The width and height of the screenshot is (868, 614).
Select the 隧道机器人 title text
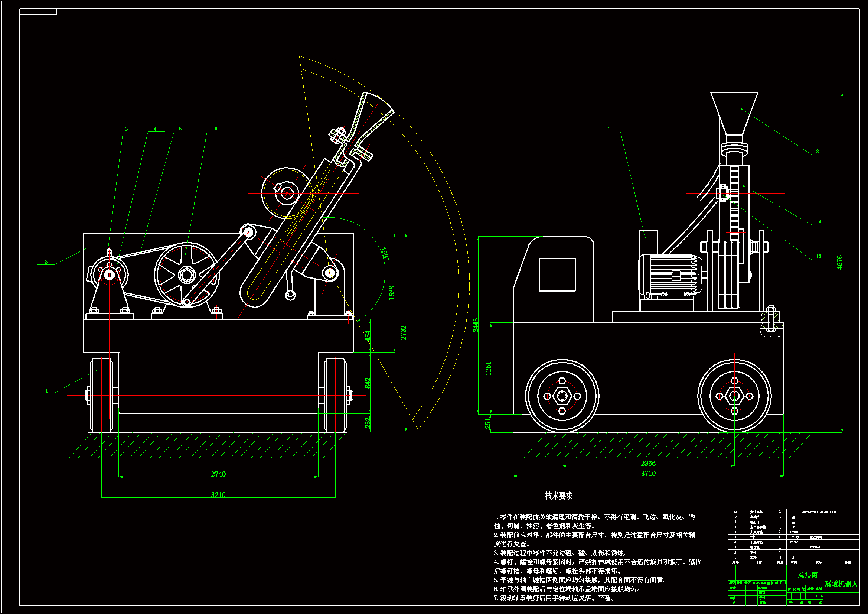(x=841, y=584)
